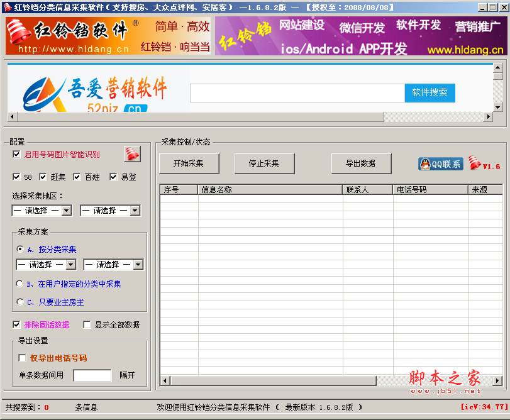Click the 联系人 column header
This screenshot has height=420, width=510.
pos(368,189)
